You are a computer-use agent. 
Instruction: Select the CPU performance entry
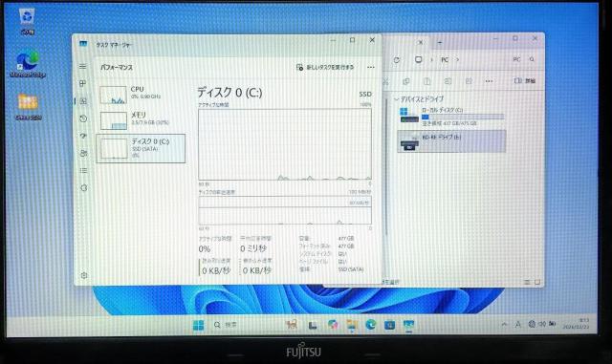pos(141,95)
